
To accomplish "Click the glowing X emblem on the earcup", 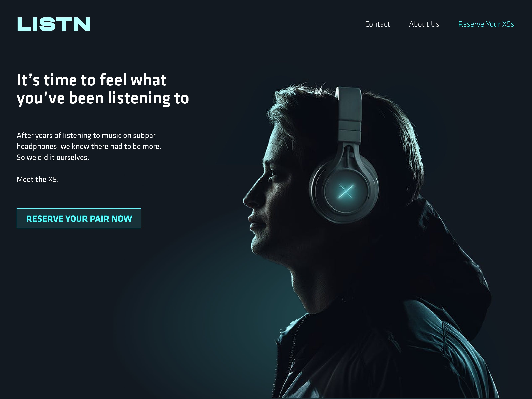I will (346, 191).
